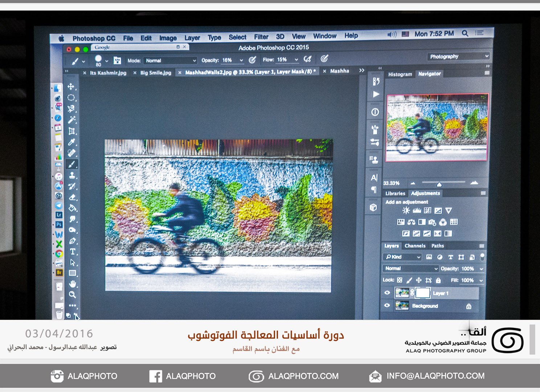Add a Color Balance scales adjustment
The width and height of the screenshot is (540, 392).
(412, 222)
